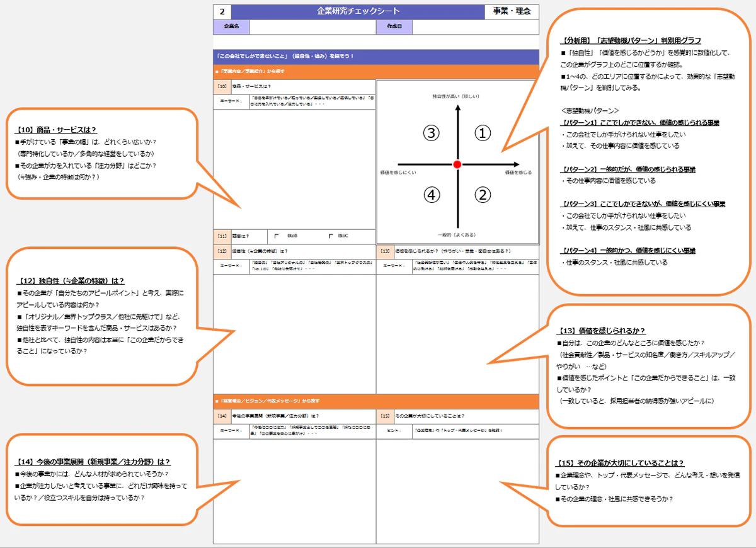Click the callout heading 【分析用】「志望動機パターン」判別用グラフ
This screenshot has width=756, height=548.
click(631, 40)
